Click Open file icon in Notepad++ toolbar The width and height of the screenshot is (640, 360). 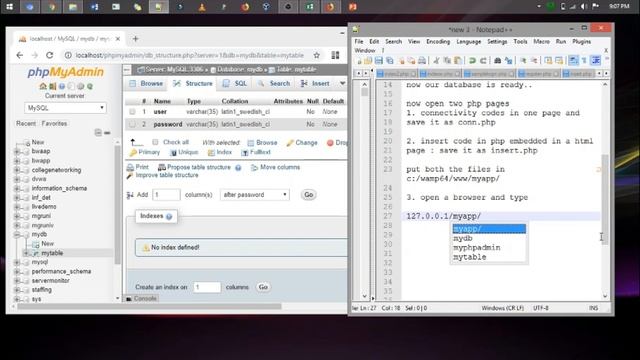coord(368,60)
